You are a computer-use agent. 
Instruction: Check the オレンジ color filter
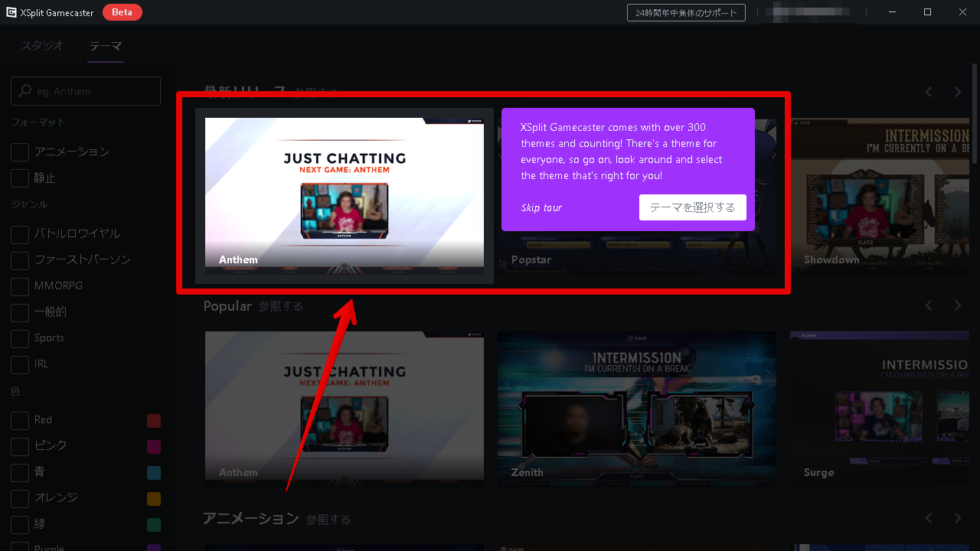point(20,497)
